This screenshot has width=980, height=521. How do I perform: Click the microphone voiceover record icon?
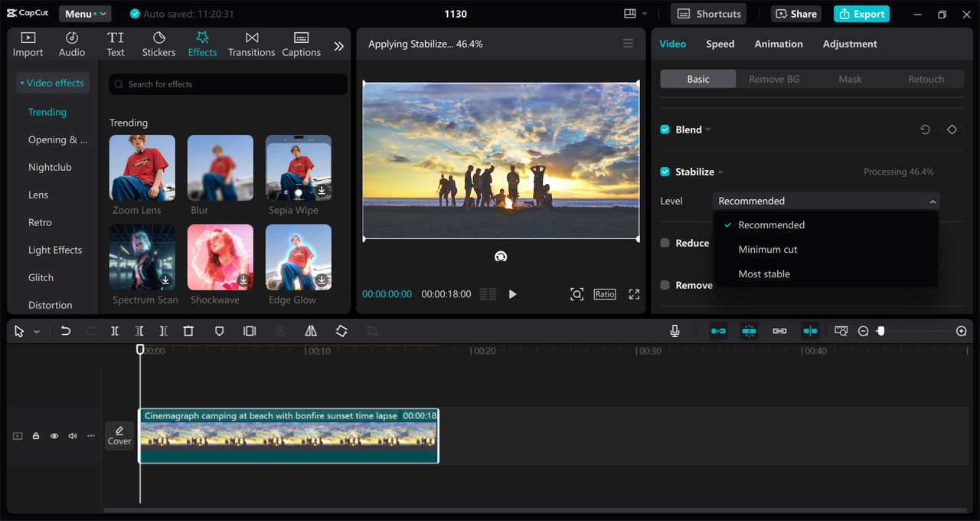coord(675,331)
